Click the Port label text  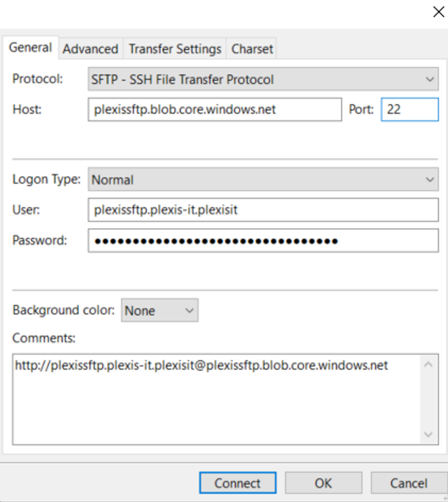point(361,109)
